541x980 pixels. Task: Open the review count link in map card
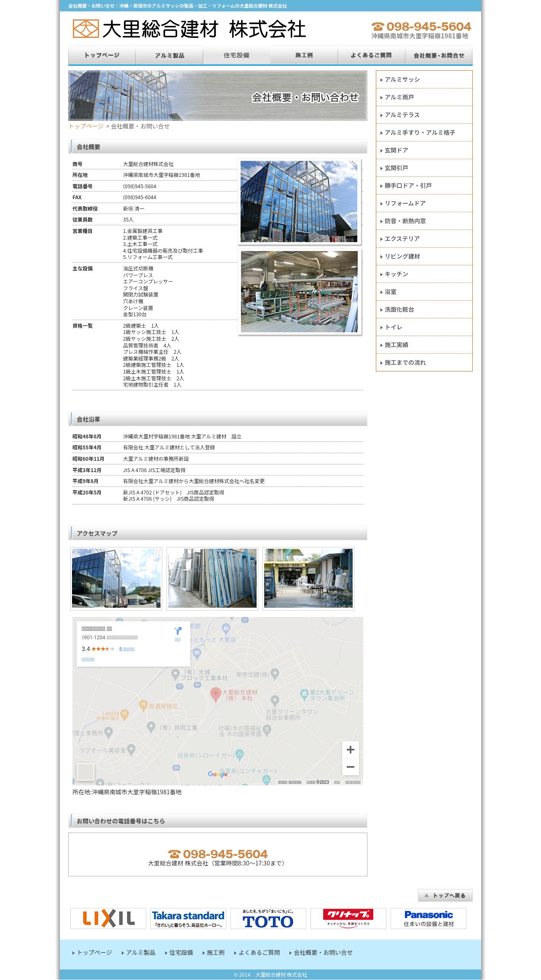coord(127,649)
